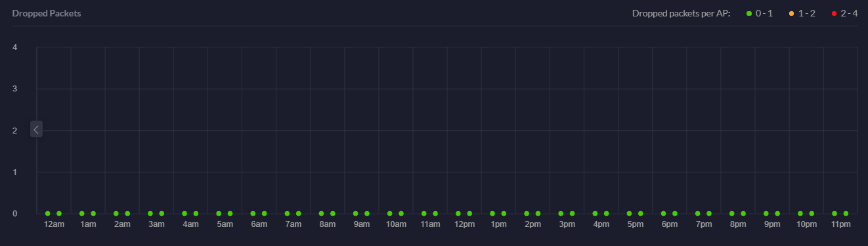This screenshot has width=868, height=246.
Task: Click the 6pm time axis label
Action: [x=669, y=224]
